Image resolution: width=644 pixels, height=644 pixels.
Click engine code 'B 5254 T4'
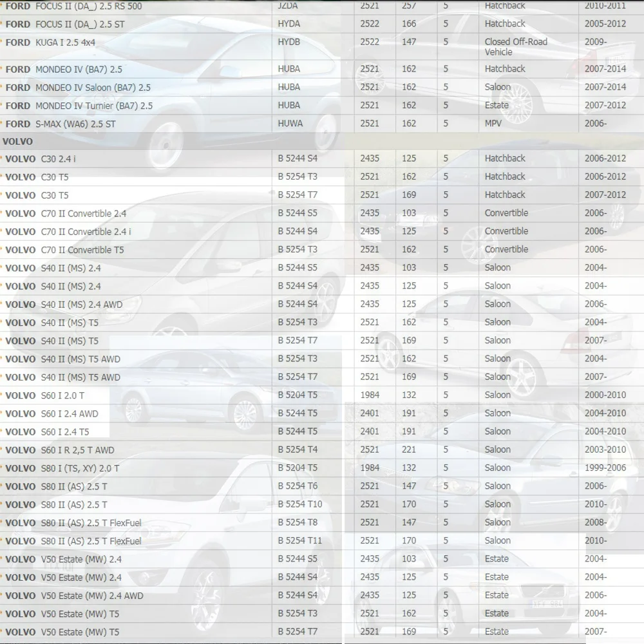click(x=298, y=450)
